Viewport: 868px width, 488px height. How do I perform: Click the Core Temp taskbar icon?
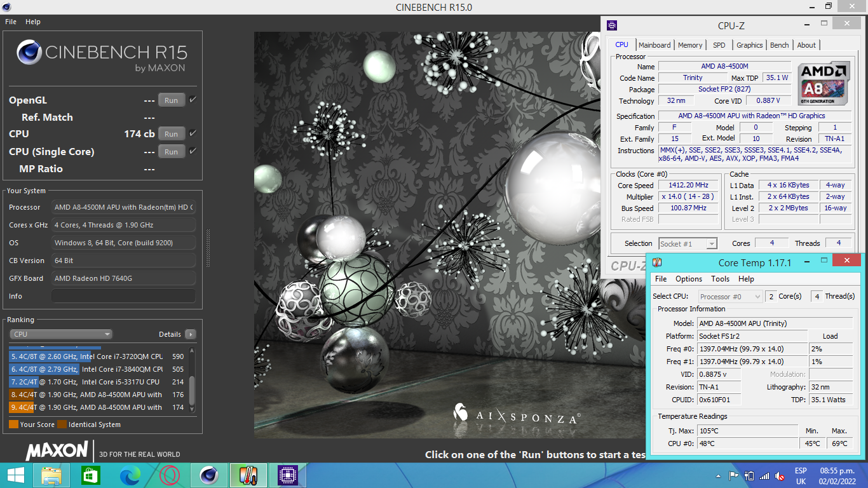tap(248, 475)
